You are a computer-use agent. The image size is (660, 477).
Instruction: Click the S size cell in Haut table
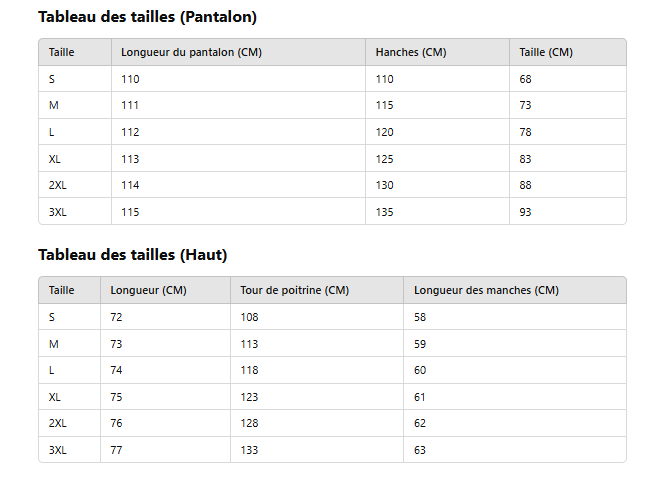(x=52, y=317)
